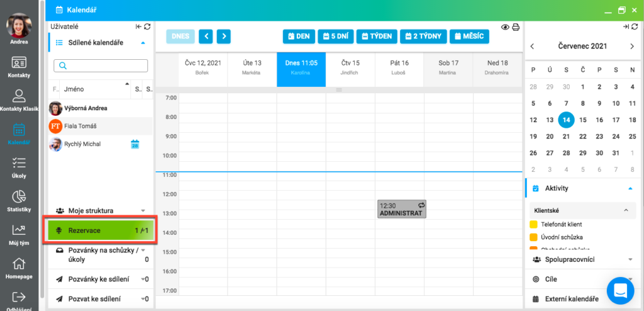Click Andrea's profile avatar
Image resolution: width=644 pixels, height=311 pixels.
tap(19, 26)
